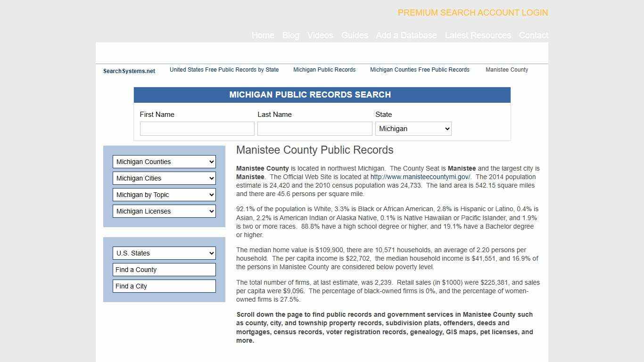644x362 pixels.
Task: Click the SearchSystems.net logo
Action: [129, 71]
